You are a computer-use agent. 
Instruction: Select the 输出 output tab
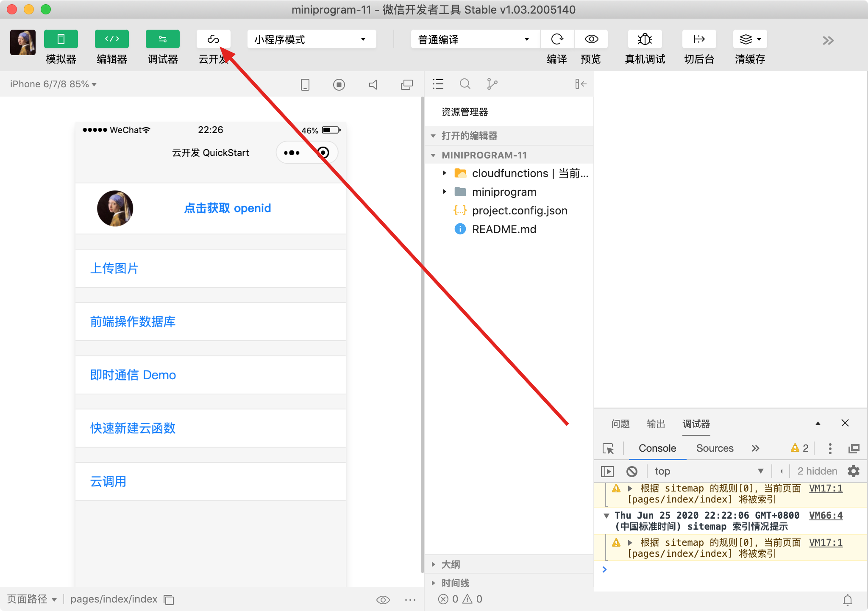[656, 424]
